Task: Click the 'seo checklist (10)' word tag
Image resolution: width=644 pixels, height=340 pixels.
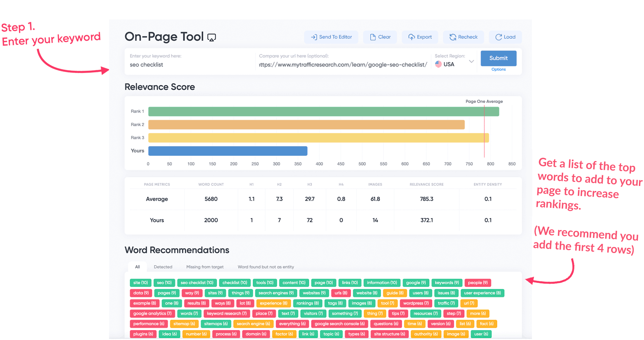Action: (197, 283)
